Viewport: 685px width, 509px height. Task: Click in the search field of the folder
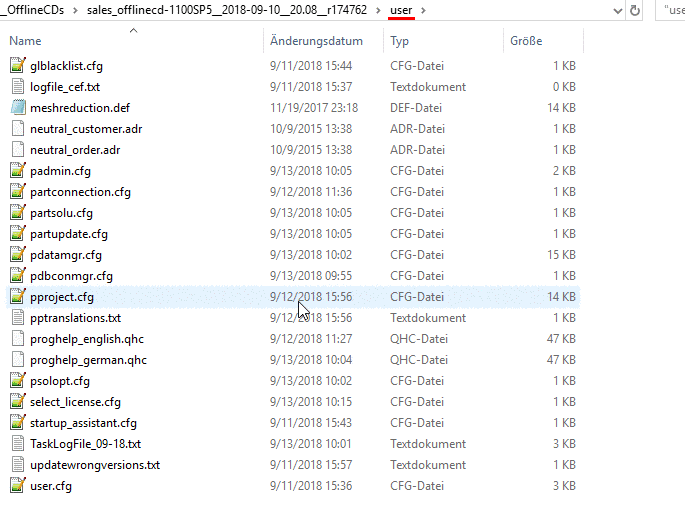tap(671, 10)
